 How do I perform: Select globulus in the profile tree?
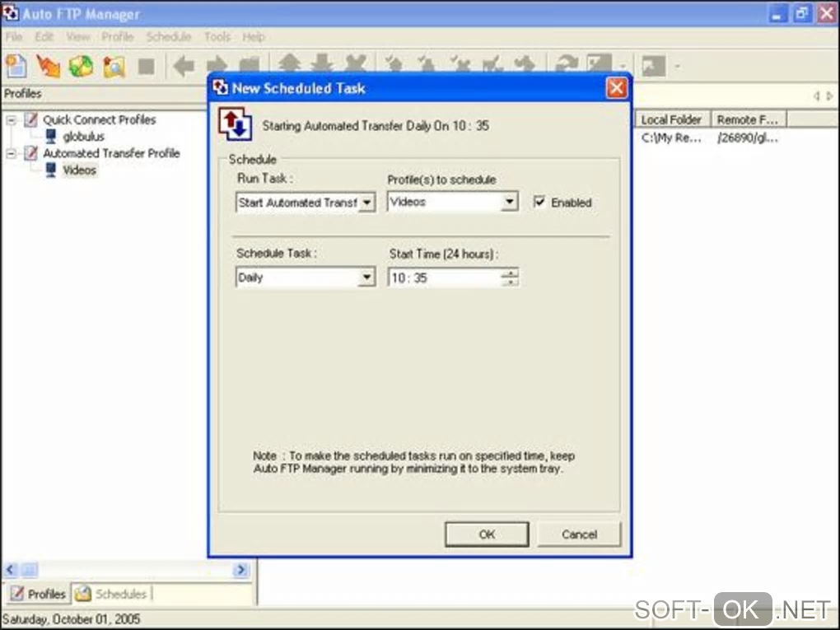point(83,137)
